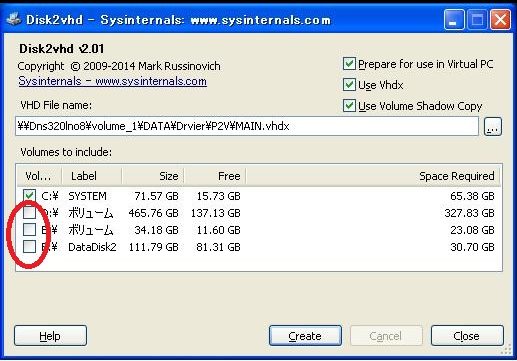Viewport: 517px width, 361px height.
Task: Select the SYSTEM label text
Action: tap(87, 196)
